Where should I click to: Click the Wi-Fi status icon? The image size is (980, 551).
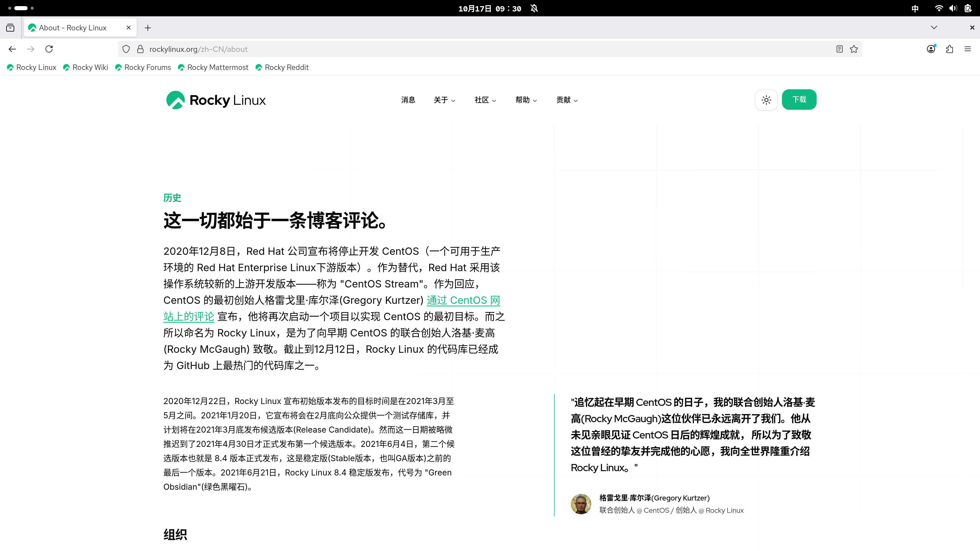(939, 8)
